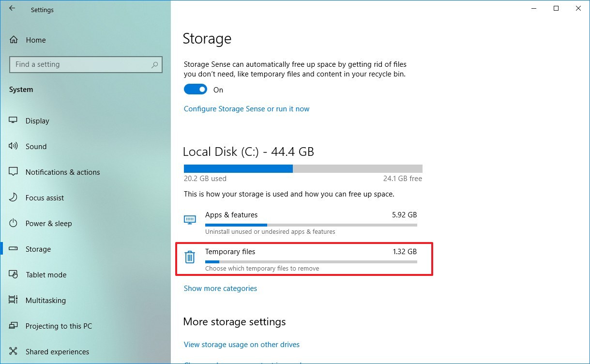Click the Apps & features monitor icon

[190, 219]
